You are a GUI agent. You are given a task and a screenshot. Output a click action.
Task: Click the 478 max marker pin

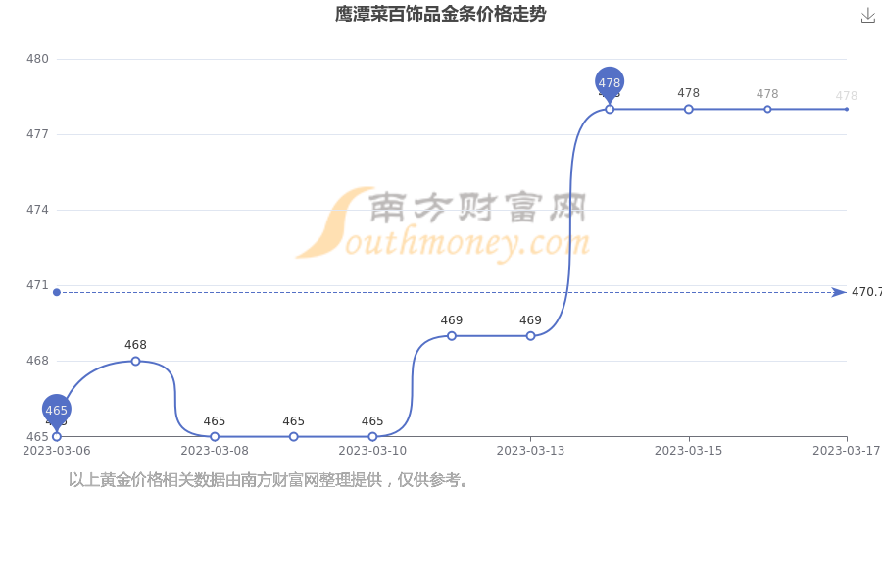(610, 84)
